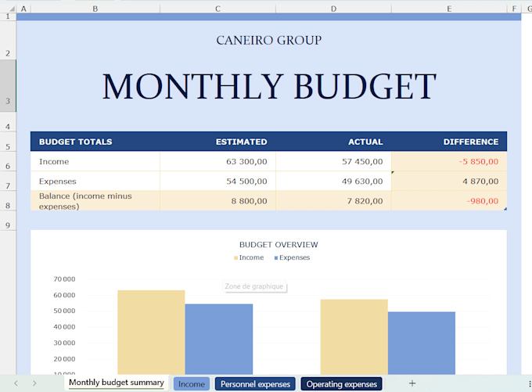532x392 pixels.
Task: Select cell with value 63 300,00
Action: tap(217, 161)
